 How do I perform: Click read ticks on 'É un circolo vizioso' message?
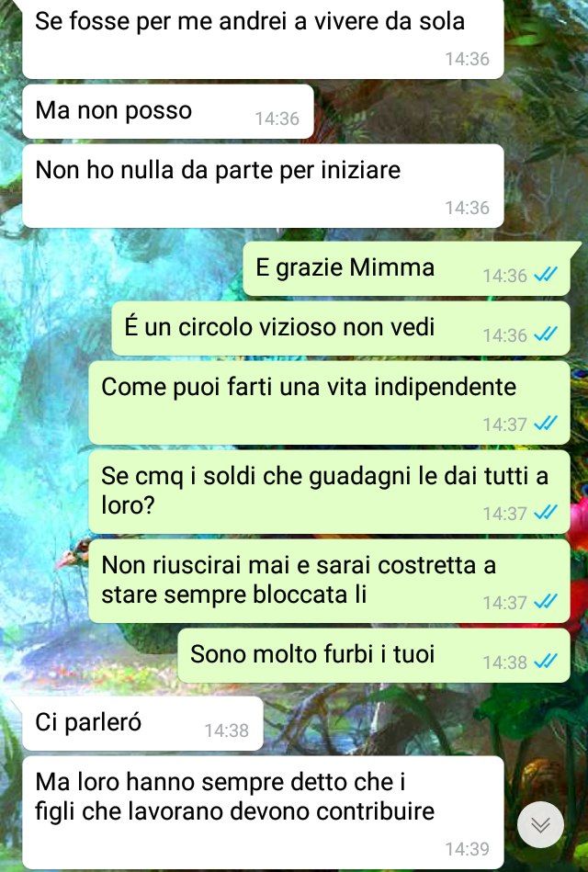click(x=545, y=334)
